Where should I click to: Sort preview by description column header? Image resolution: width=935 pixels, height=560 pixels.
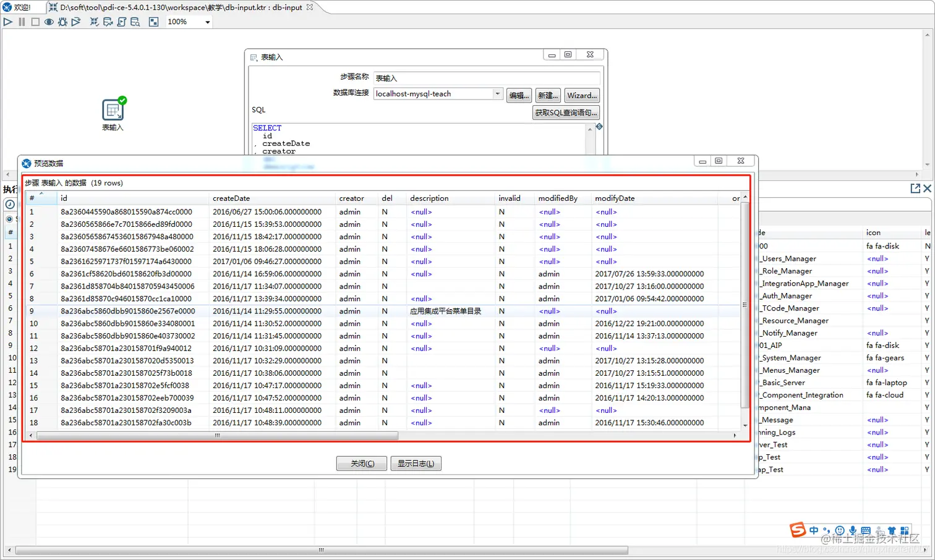(x=451, y=198)
